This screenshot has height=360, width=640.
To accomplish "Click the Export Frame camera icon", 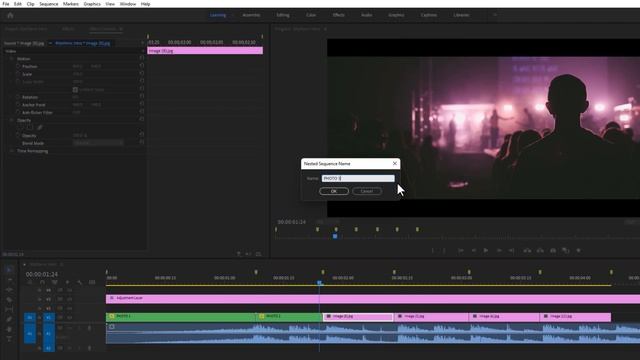I will [x=553, y=251].
